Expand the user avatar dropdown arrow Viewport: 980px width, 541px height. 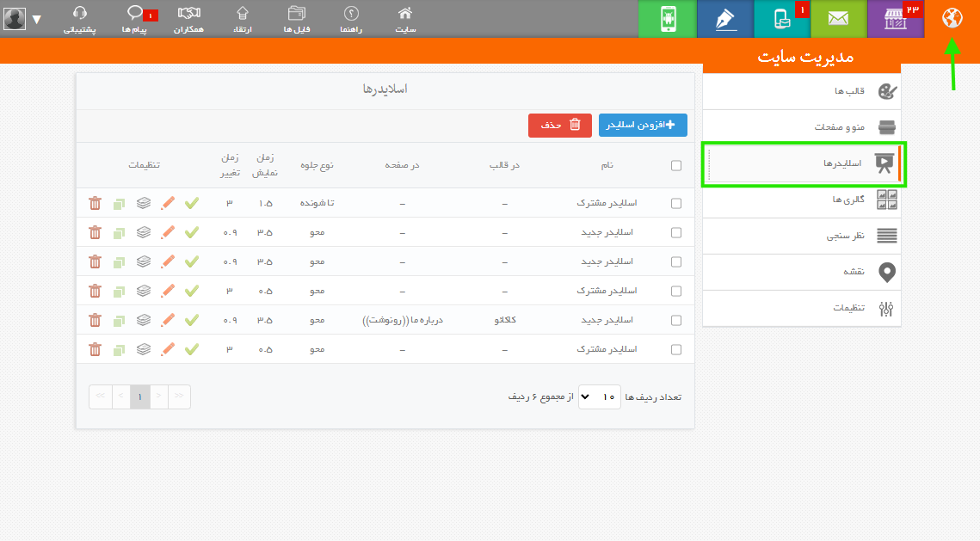pyautogui.click(x=36, y=19)
